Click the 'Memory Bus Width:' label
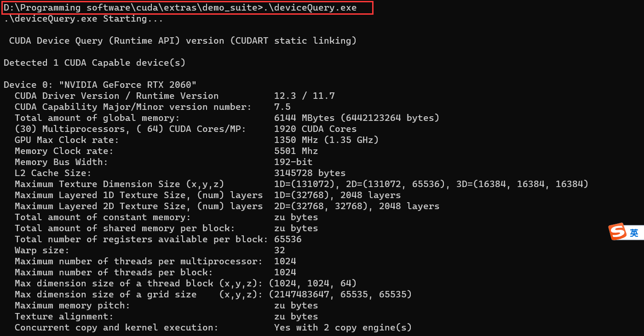Screen dimensions: 644x336 pos(61,162)
